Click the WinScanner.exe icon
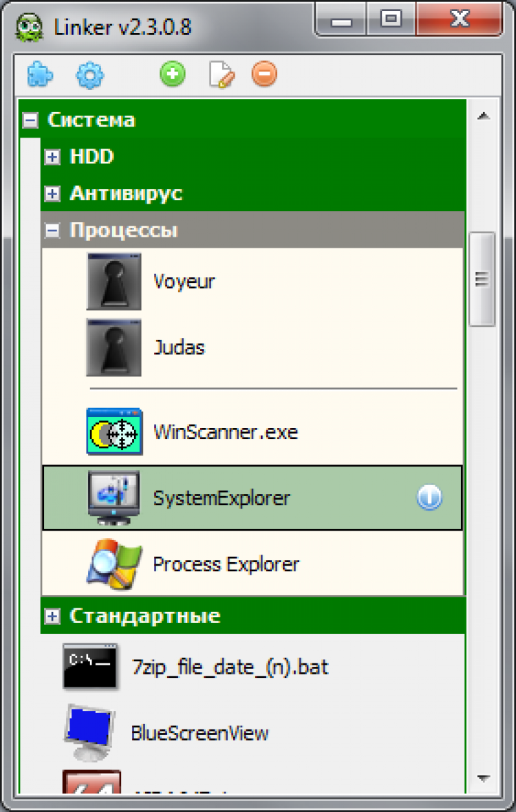 pyautogui.click(x=114, y=432)
